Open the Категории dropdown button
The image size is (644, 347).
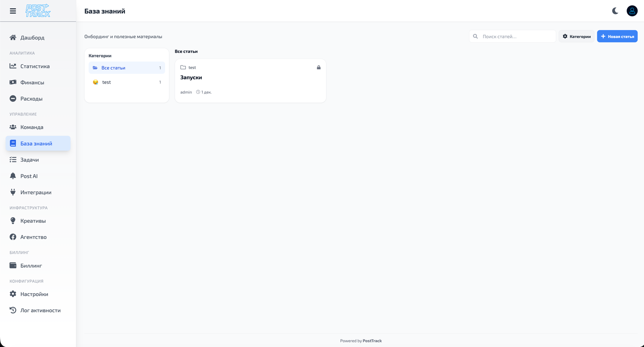pos(576,36)
